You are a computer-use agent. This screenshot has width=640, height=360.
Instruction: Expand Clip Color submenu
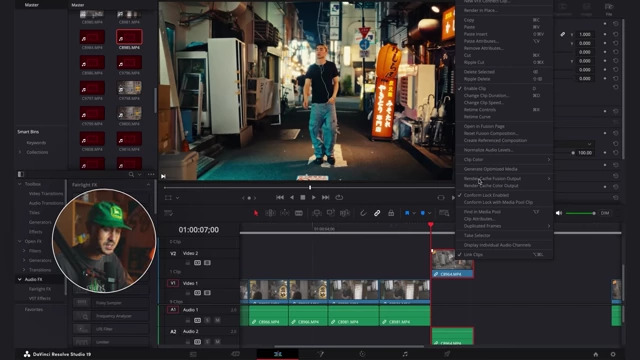[504, 160]
